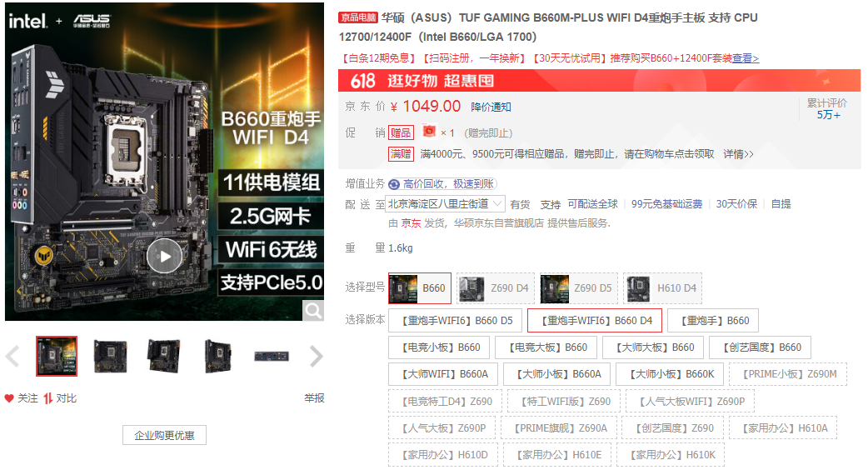Click the 赠品 tag
Screen dimensions: 868x470
(x=401, y=132)
